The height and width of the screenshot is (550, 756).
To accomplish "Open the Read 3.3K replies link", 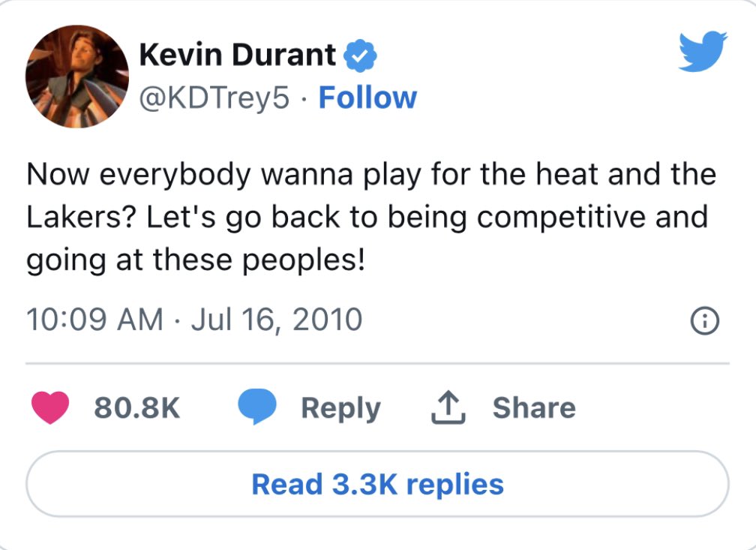I will pos(378,484).
